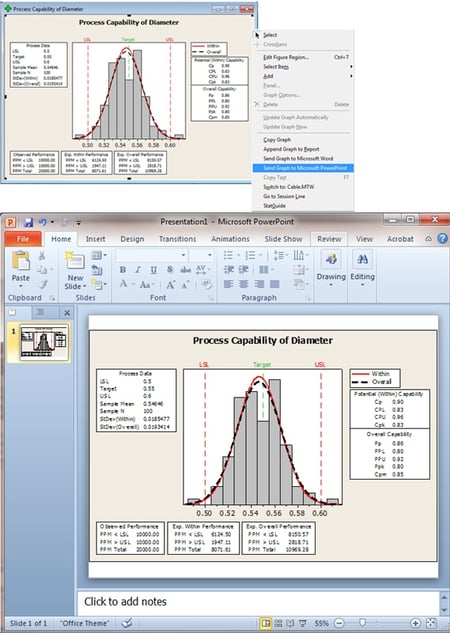
Task: Start Slide Show from status bar icon
Action: (x=302, y=623)
